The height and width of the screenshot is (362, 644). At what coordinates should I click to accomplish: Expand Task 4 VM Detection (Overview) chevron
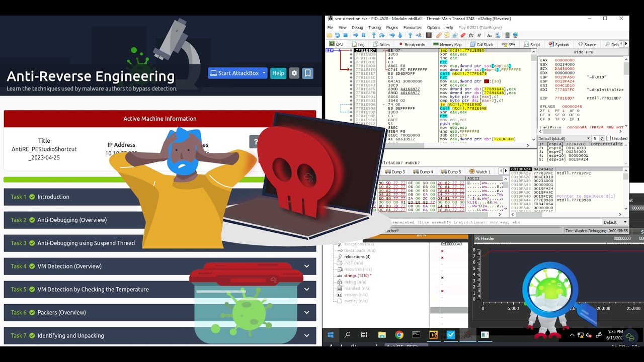click(x=306, y=266)
